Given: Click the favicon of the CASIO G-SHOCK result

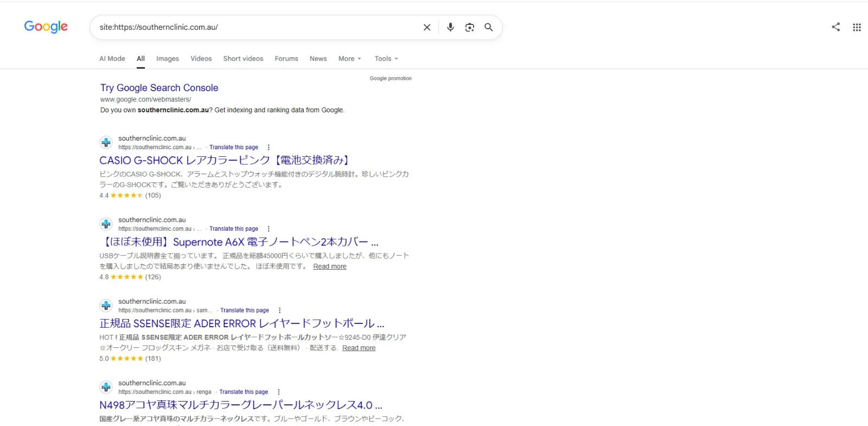Looking at the screenshot, I should point(106,143).
